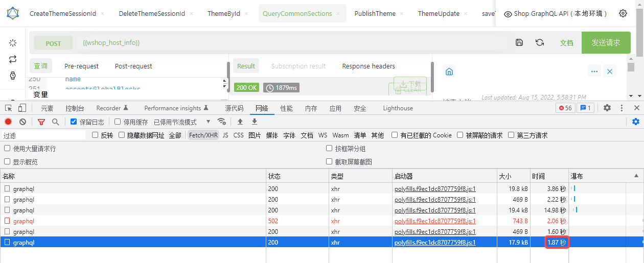The height and width of the screenshot is (263, 644).
Task: Click the save query floppy disk icon
Action: click(519, 43)
